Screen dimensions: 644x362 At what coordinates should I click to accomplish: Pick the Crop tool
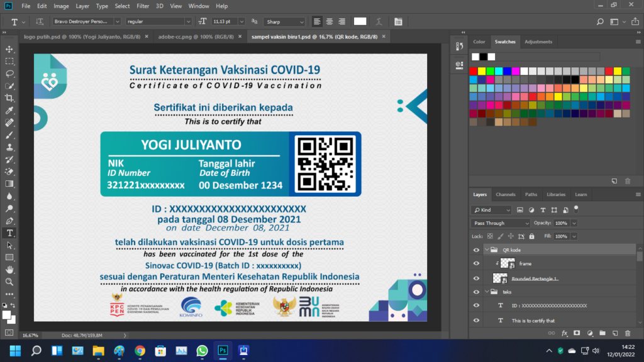click(9, 98)
